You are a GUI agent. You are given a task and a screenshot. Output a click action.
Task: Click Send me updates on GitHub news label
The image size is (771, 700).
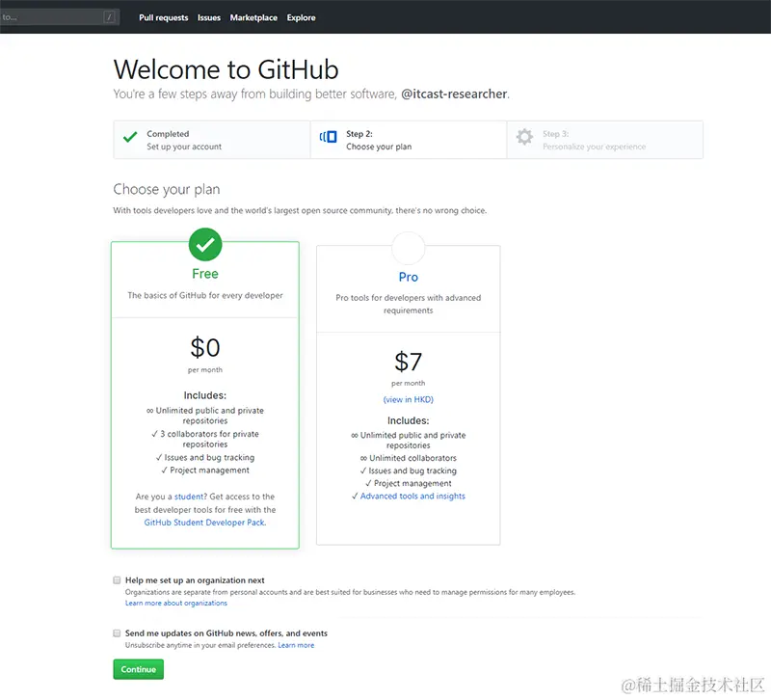click(226, 633)
